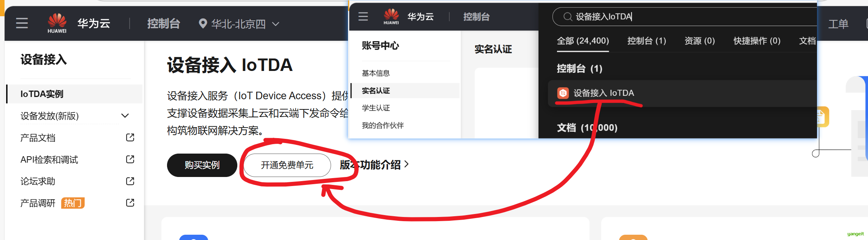The height and width of the screenshot is (240, 868).
Task: Click 论坛求助 in the sidebar
Action: [38, 182]
